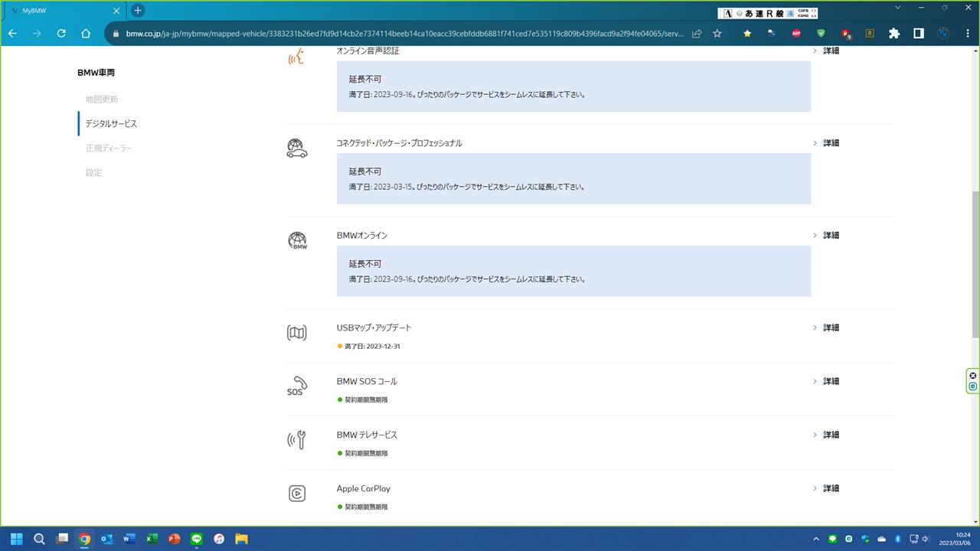
Task: Open File Explorer from the taskbar
Action: click(x=241, y=539)
